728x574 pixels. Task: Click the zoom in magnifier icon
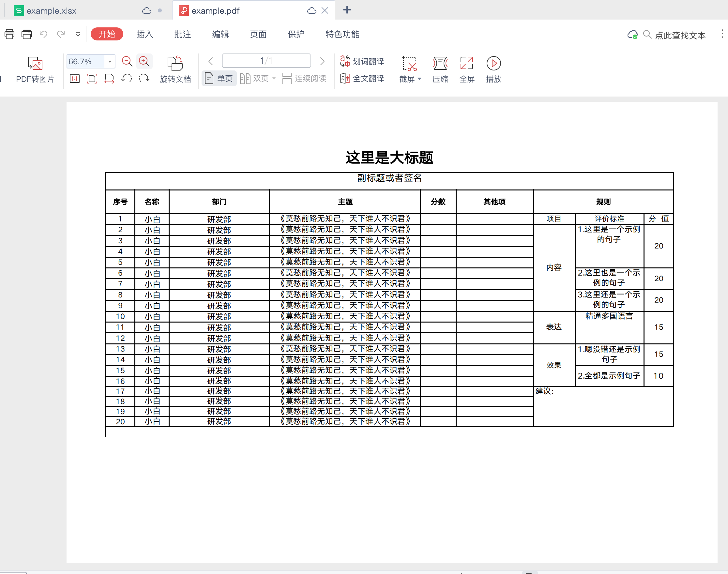coord(144,62)
